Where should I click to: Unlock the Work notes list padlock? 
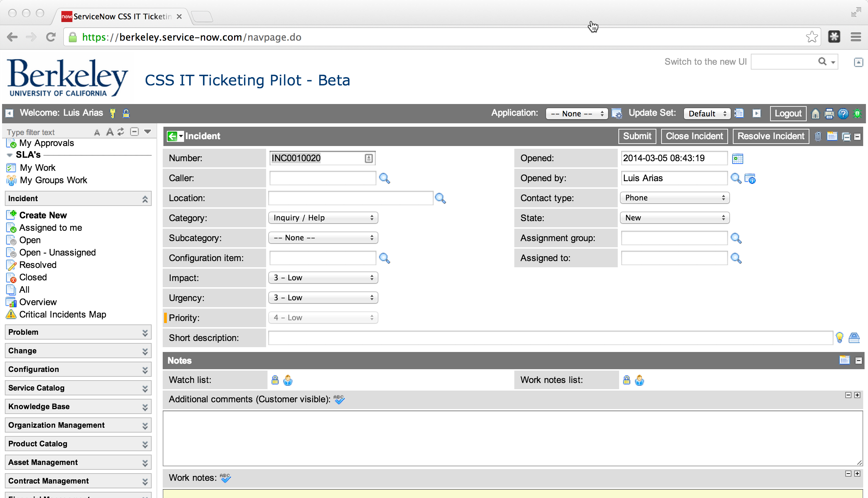(x=627, y=380)
